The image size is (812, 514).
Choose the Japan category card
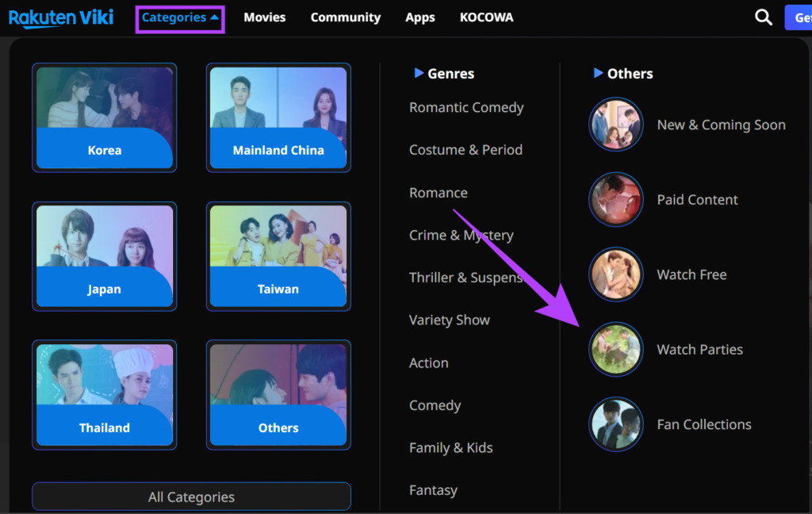[104, 256]
